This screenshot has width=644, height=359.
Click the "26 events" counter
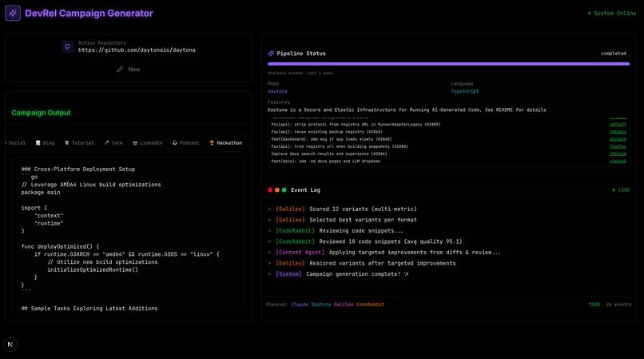(618, 305)
